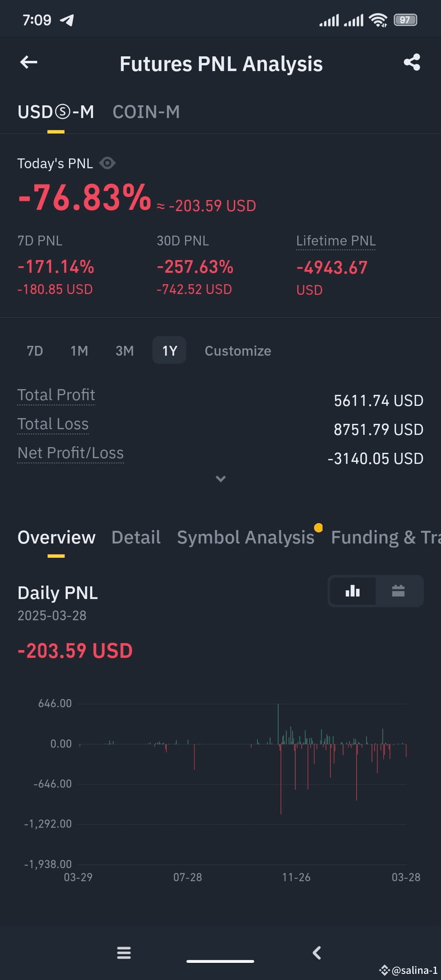Screen dimensions: 441x980
Task: Open the Funding & Trading tab
Action: (x=386, y=537)
